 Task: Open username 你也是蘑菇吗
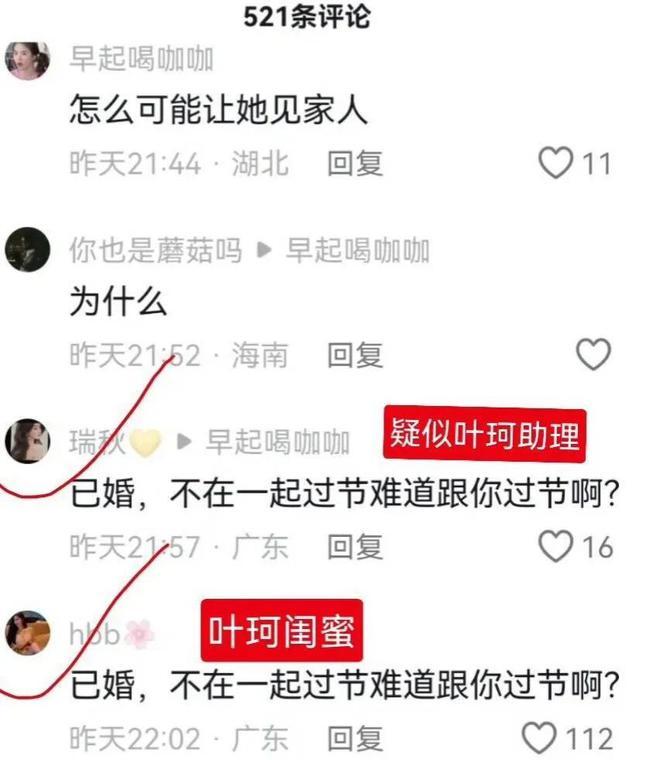156,250
